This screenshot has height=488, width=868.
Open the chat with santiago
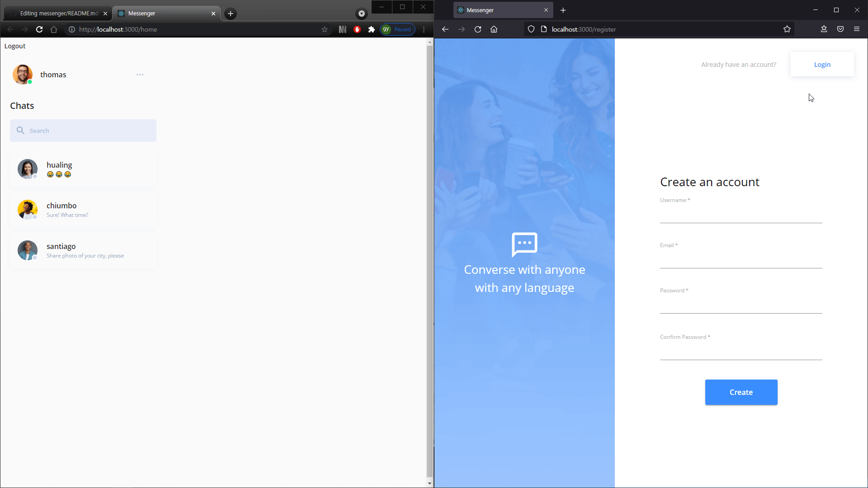(x=84, y=250)
